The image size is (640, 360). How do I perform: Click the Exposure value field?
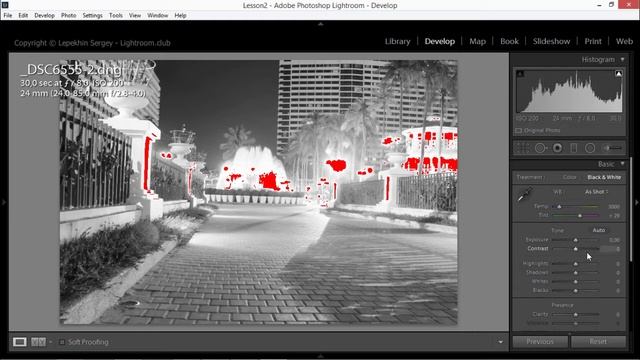click(613, 240)
